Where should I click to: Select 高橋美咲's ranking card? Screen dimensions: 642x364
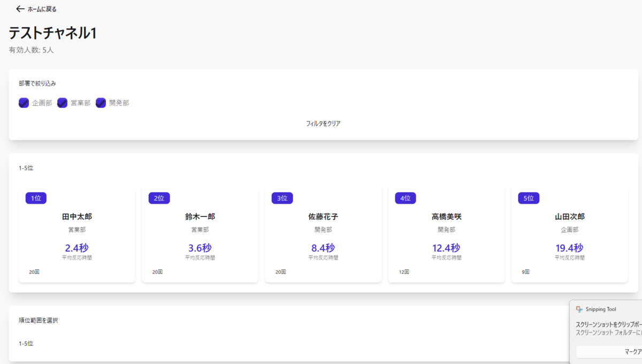(446, 235)
